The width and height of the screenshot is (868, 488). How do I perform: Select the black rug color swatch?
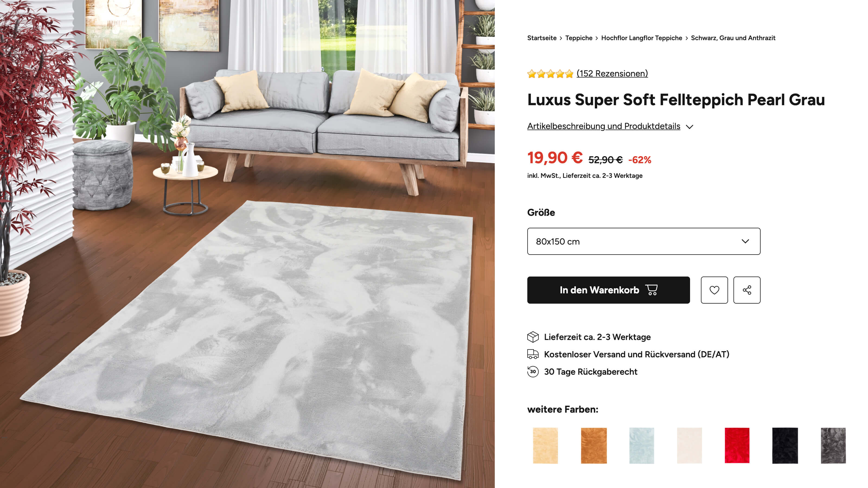click(x=785, y=445)
